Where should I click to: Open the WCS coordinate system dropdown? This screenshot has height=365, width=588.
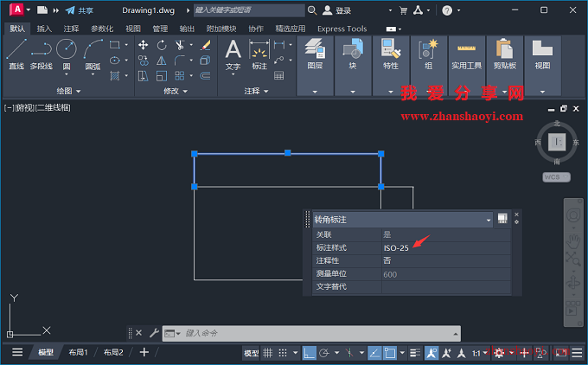(x=557, y=177)
